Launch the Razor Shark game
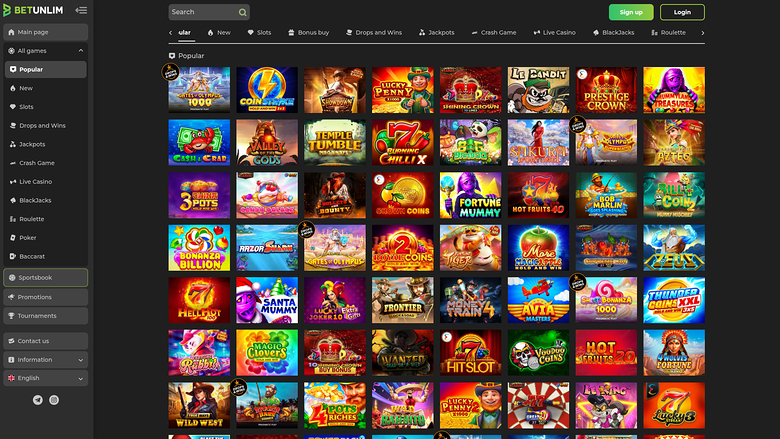Screen dimensions: 780x439 click(267, 248)
